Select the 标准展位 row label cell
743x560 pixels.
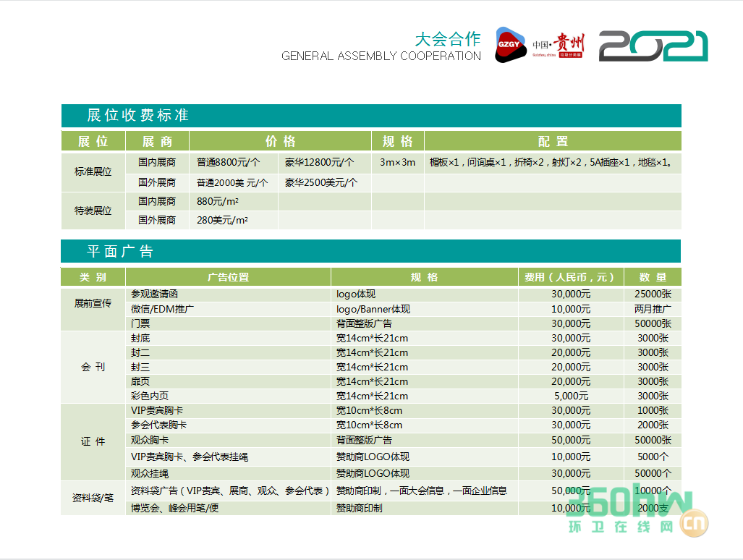[x=93, y=172]
